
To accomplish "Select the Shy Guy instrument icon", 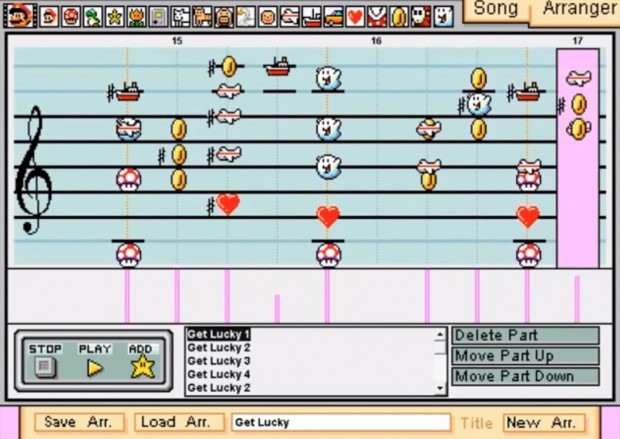I will (420, 17).
